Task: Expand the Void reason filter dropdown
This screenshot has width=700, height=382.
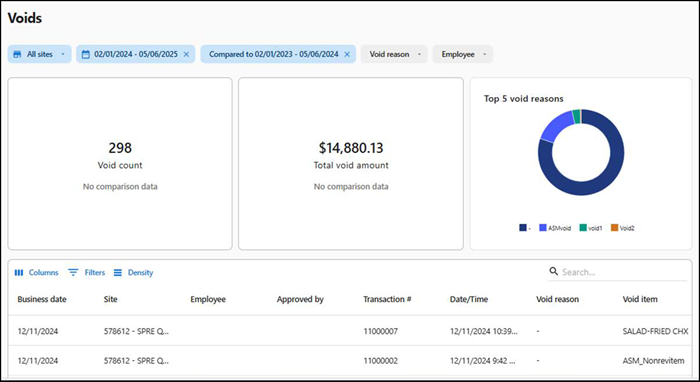Action: pyautogui.click(x=394, y=54)
